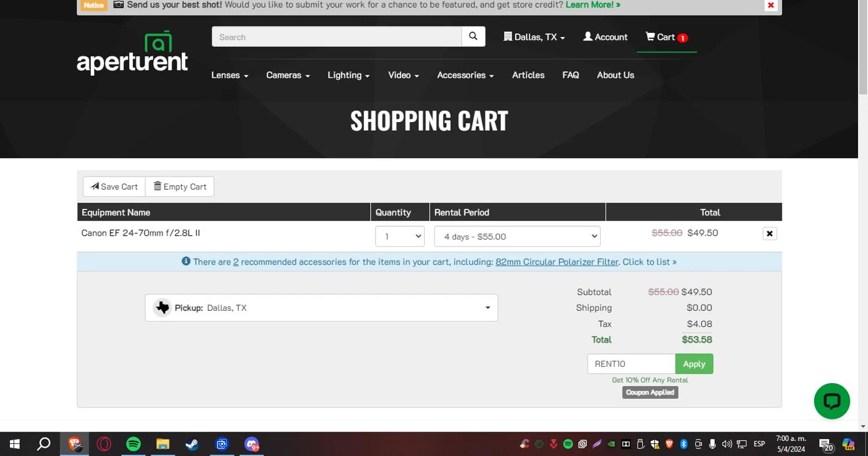Open File Explorer from the taskbar
868x456 pixels.
[163, 444]
